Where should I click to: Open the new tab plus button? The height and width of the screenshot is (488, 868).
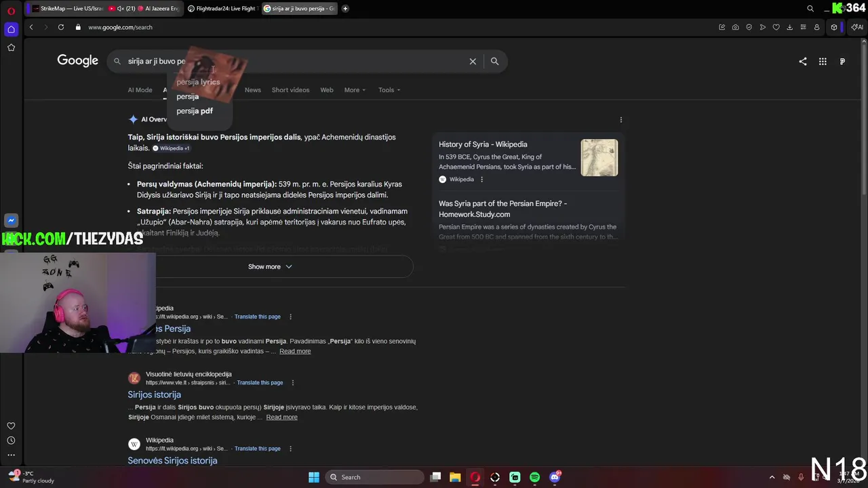(345, 9)
